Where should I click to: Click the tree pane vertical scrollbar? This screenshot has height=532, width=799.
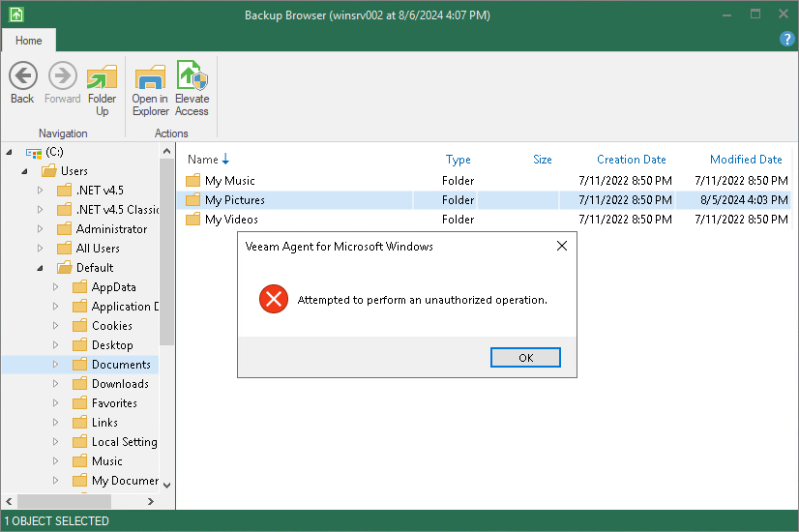(166, 290)
